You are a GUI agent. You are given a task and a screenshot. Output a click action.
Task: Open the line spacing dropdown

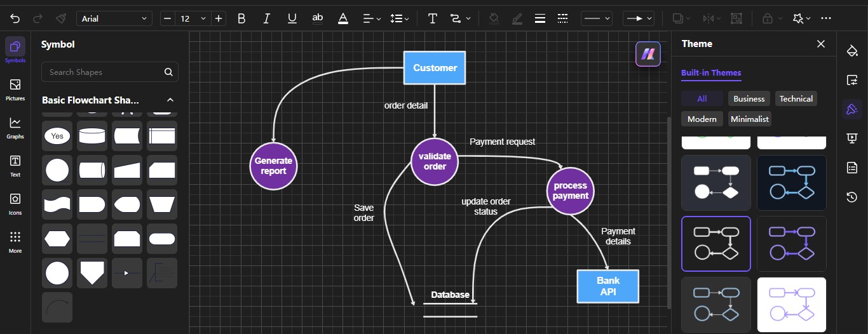(400, 18)
